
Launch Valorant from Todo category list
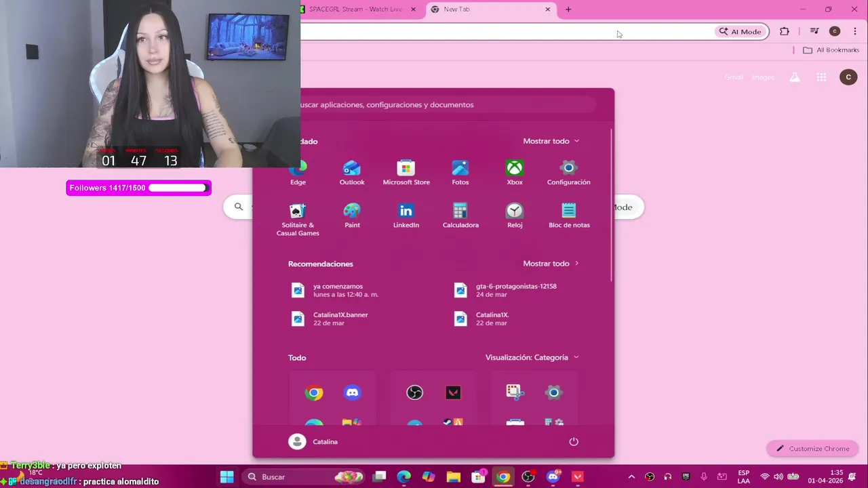pos(453,392)
